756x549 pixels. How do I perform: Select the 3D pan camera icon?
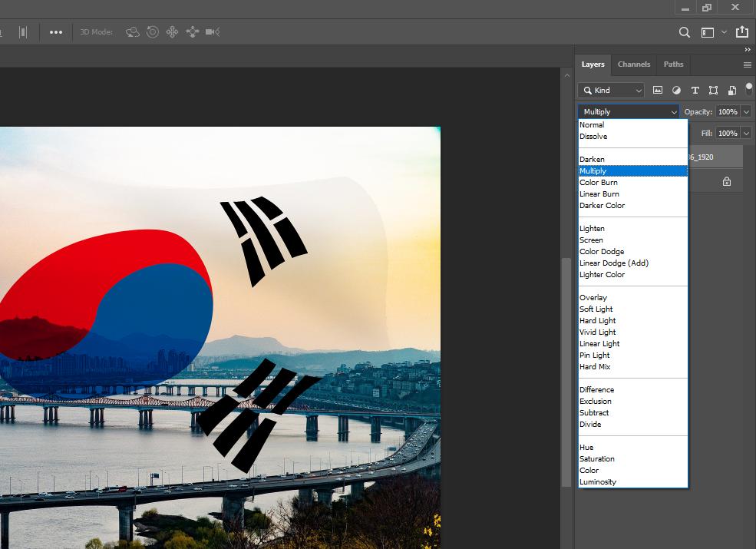(172, 32)
